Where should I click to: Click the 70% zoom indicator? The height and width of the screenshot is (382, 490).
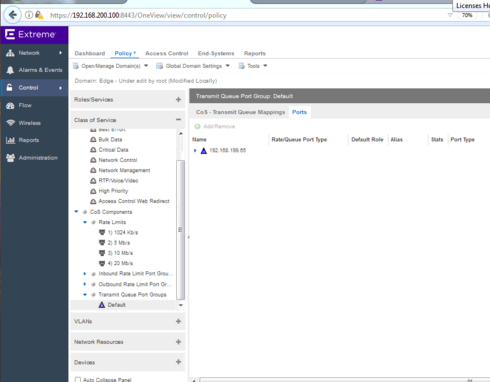(x=467, y=15)
